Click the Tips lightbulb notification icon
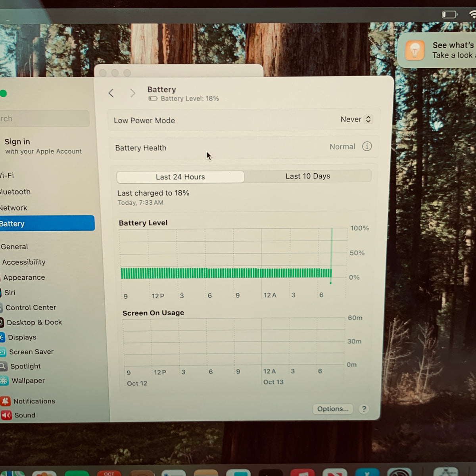476x476 pixels. click(415, 50)
